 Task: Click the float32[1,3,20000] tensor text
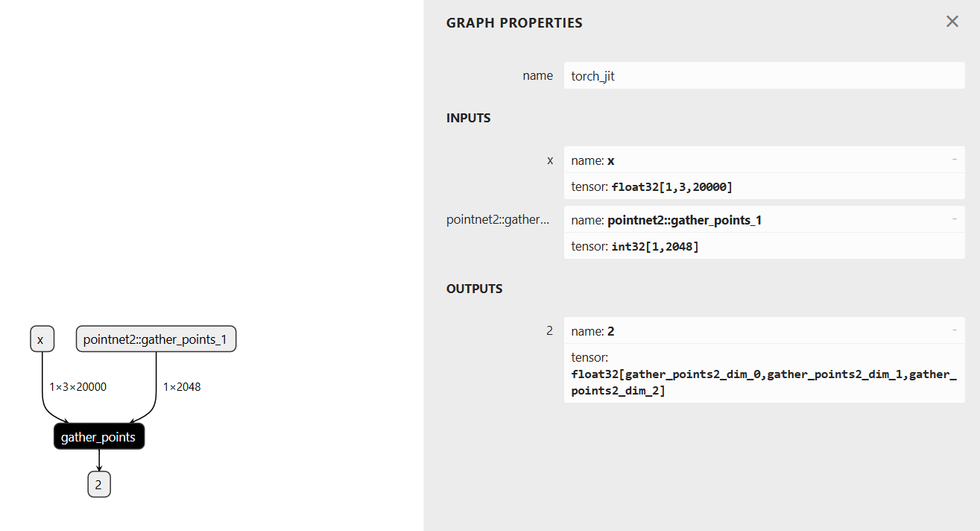671,186
